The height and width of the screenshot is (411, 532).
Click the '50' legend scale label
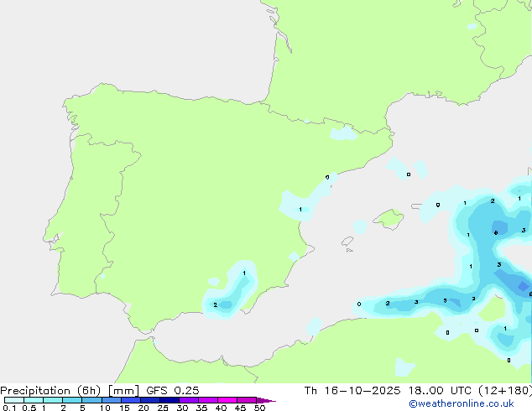260,408
